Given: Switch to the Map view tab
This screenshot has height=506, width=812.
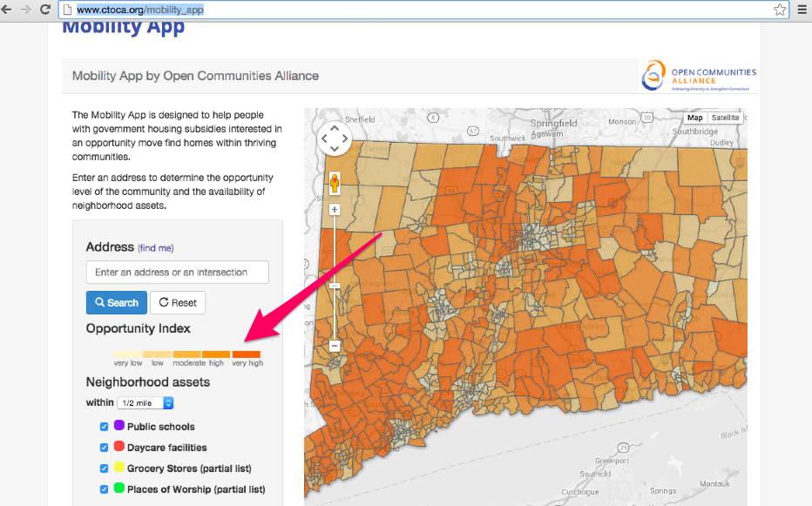Looking at the screenshot, I should 694,118.
